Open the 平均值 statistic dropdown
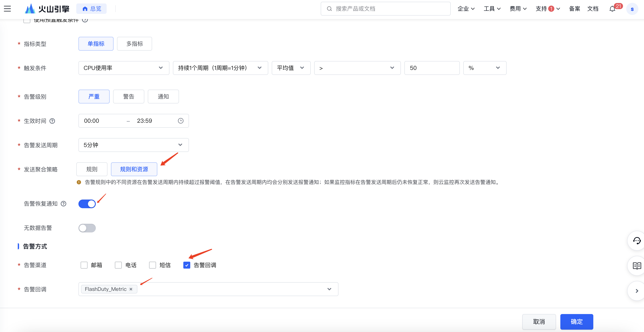Image resolution: width=644 pixels, height=332 pixels. pyautogui.click(x=291, y=68)
